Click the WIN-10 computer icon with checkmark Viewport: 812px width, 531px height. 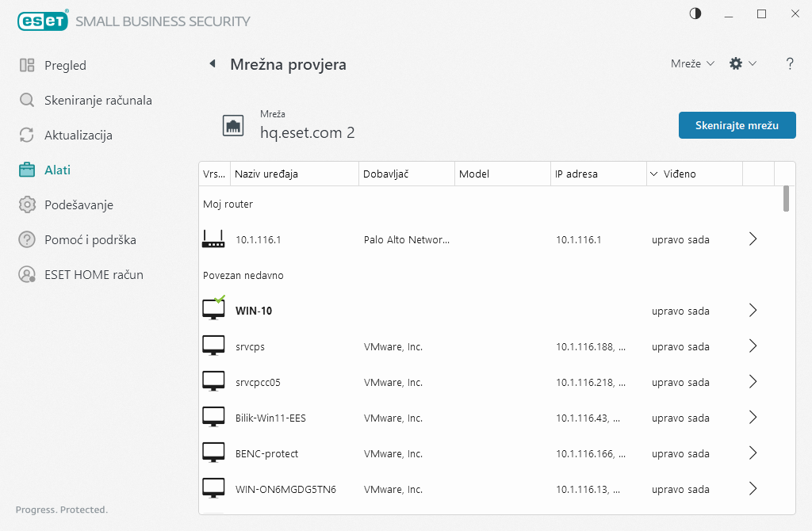click(x=213, y=310)
